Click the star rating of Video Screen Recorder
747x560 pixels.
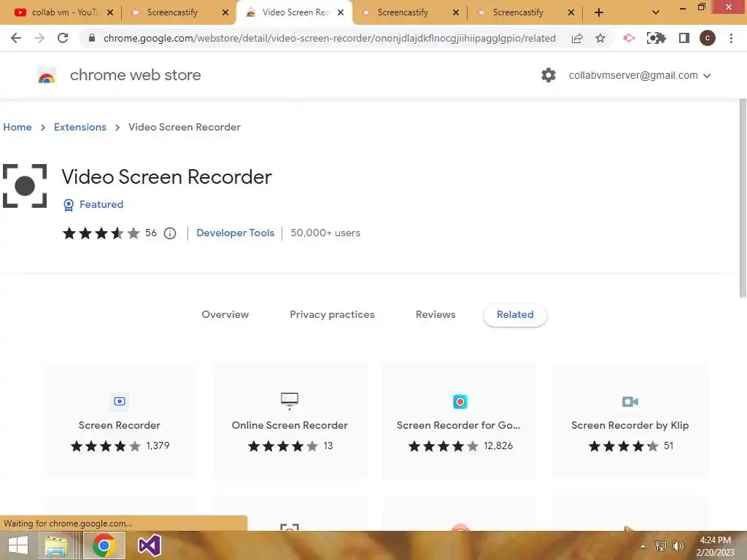(x=101, y=233)
